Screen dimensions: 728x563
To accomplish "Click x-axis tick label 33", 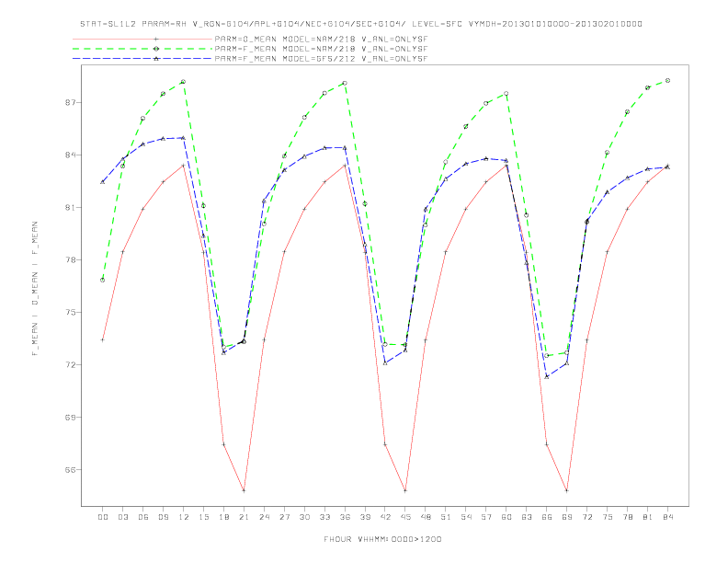I will tap(325, 517).
